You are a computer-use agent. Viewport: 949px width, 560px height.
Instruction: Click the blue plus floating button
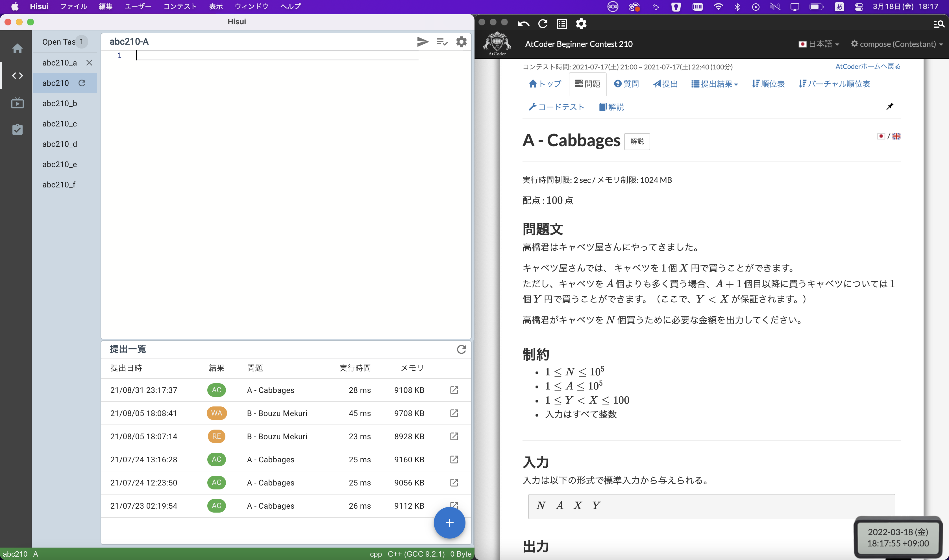pos(449,523)
